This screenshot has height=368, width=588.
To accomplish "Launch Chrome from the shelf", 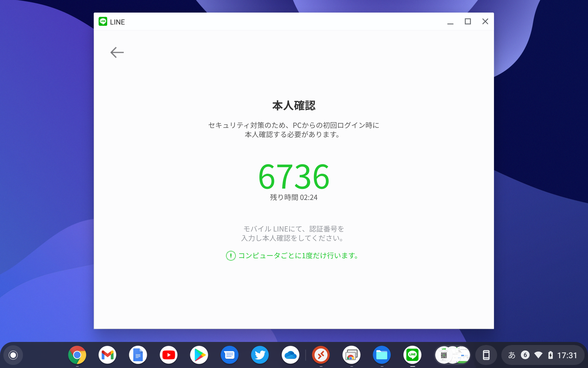I will 77,355.
